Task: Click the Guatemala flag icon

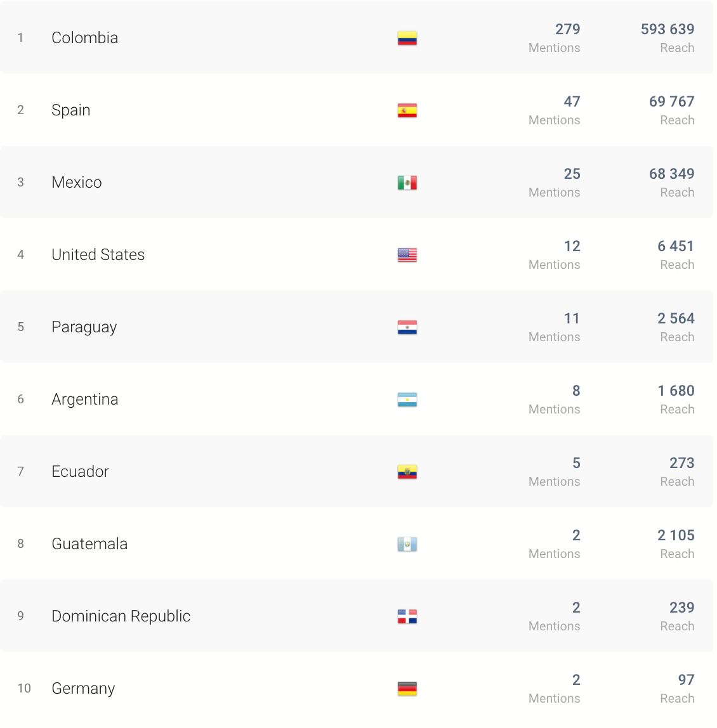Action: coord(407,544)
